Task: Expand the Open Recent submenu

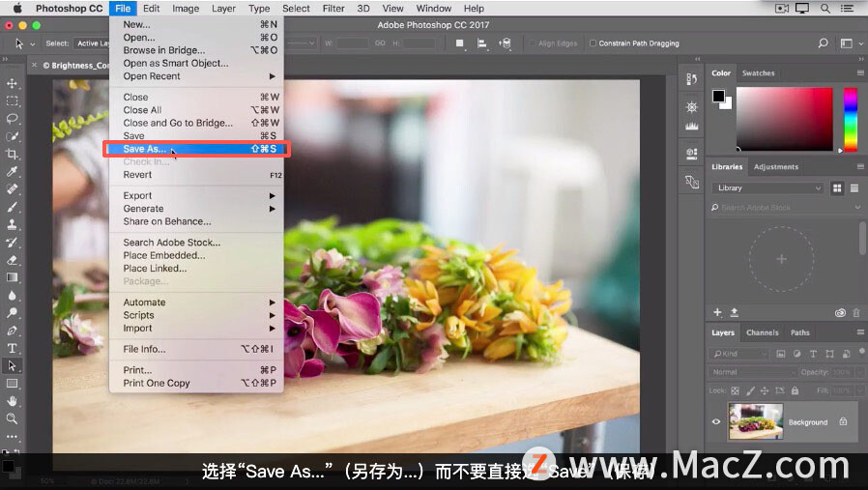Action: tap(197, 76)
